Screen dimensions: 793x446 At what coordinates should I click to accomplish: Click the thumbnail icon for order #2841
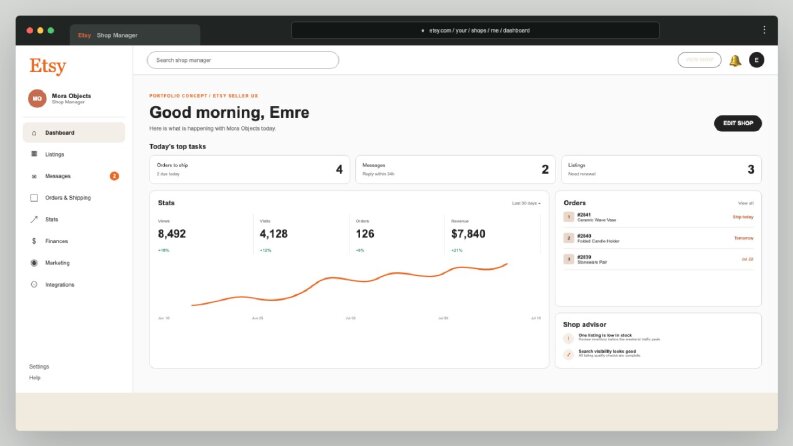(568, 217)
